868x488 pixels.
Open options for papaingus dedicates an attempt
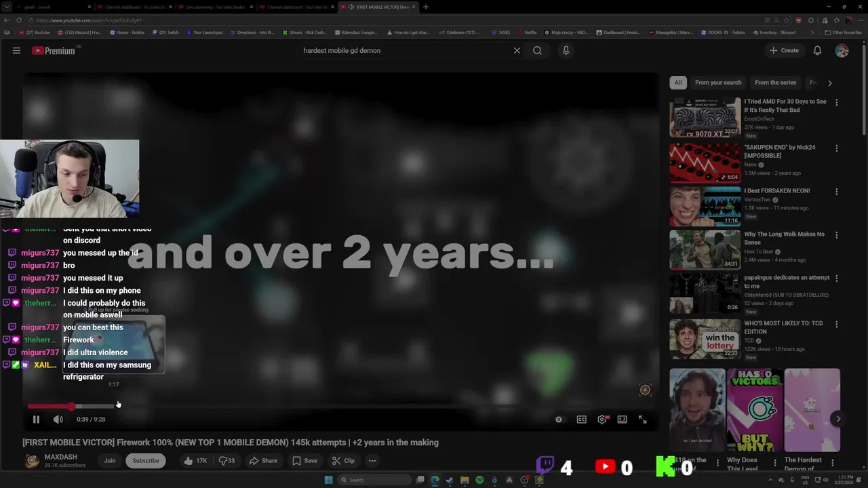[836, 279]
